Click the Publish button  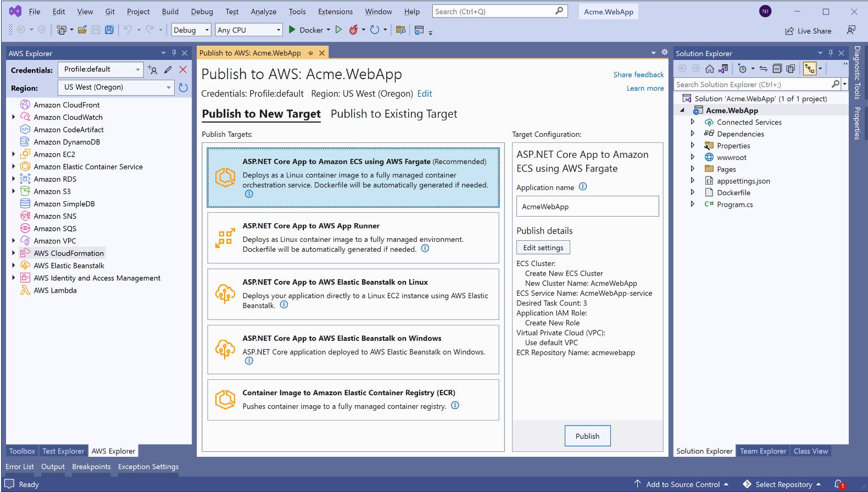[x=587, y=436]
